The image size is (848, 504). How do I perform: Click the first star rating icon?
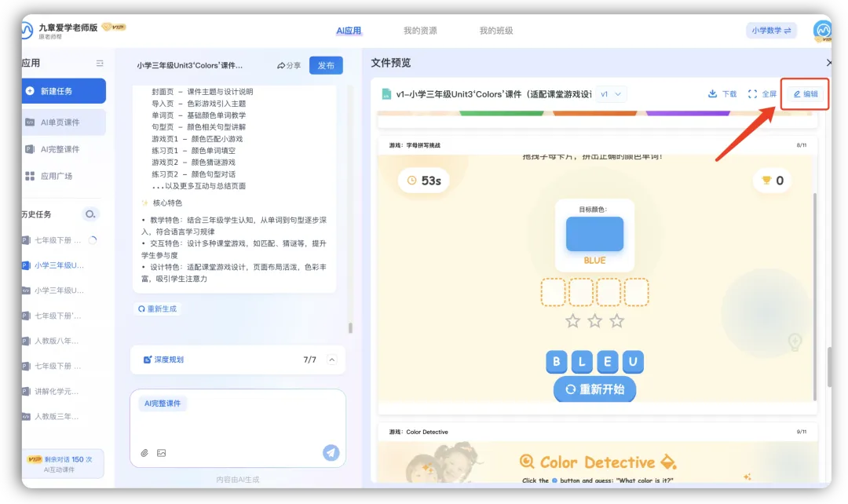coord(572,321)
